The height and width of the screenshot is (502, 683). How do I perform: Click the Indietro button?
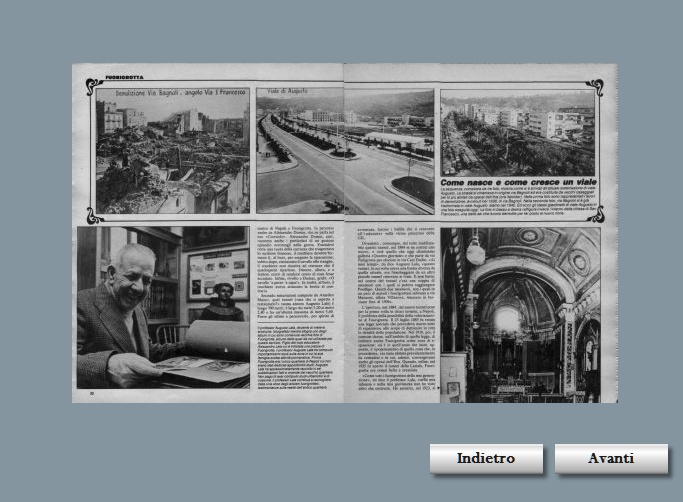[x=486, y=458]
